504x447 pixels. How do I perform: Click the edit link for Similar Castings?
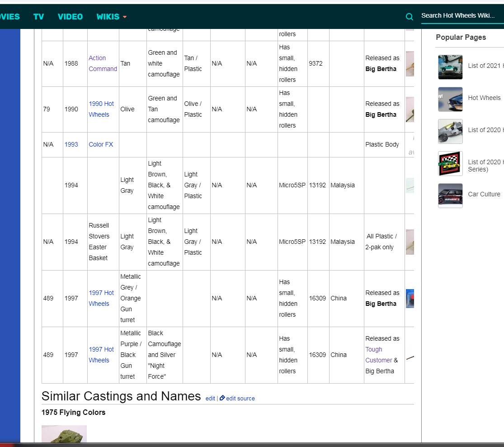click(x=210, y=398)
